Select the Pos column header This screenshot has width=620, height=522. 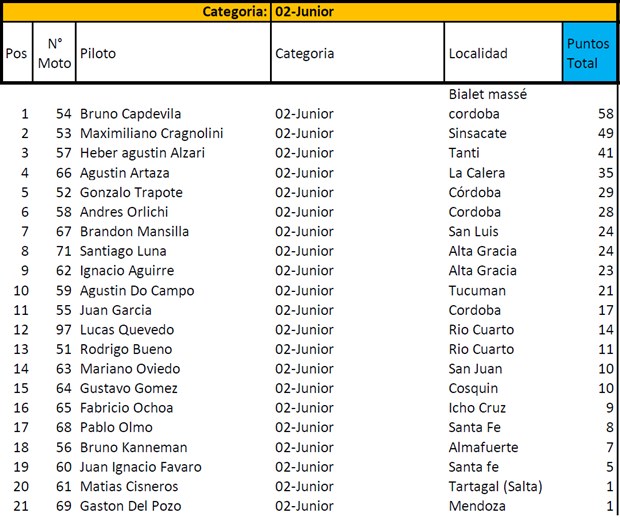[x=16, y=53]
